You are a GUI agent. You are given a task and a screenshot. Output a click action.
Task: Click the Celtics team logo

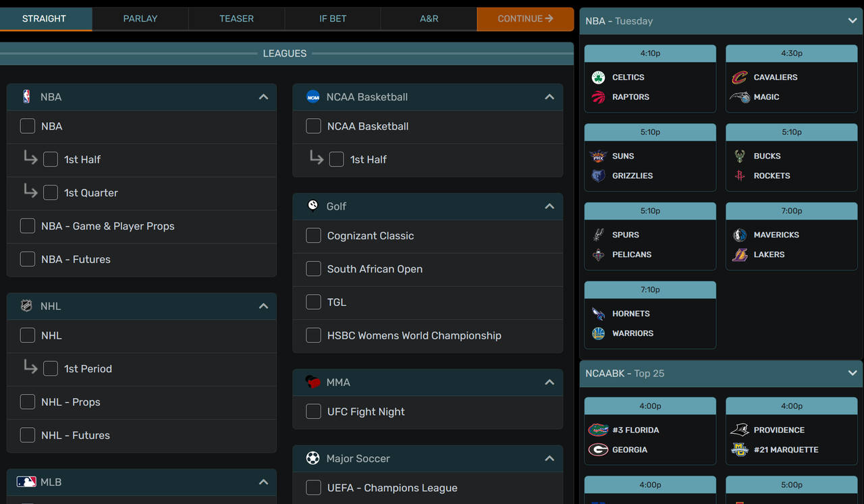coord(598,77)
